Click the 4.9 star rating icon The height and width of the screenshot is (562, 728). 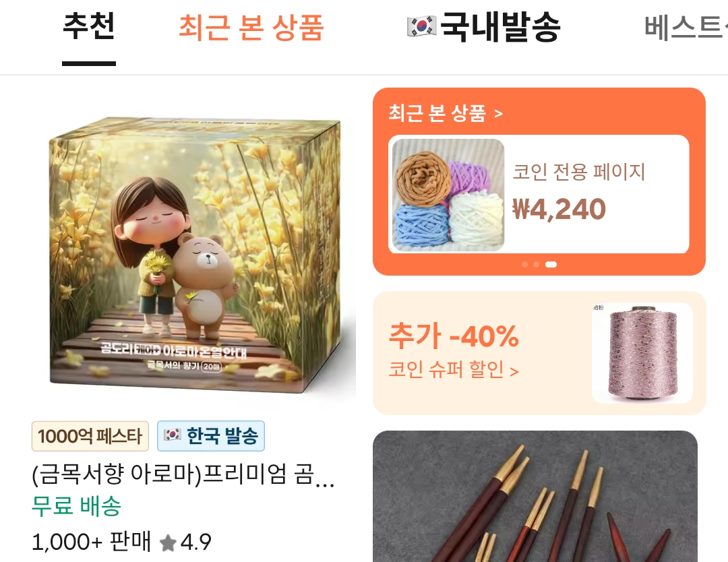point(168,542)
